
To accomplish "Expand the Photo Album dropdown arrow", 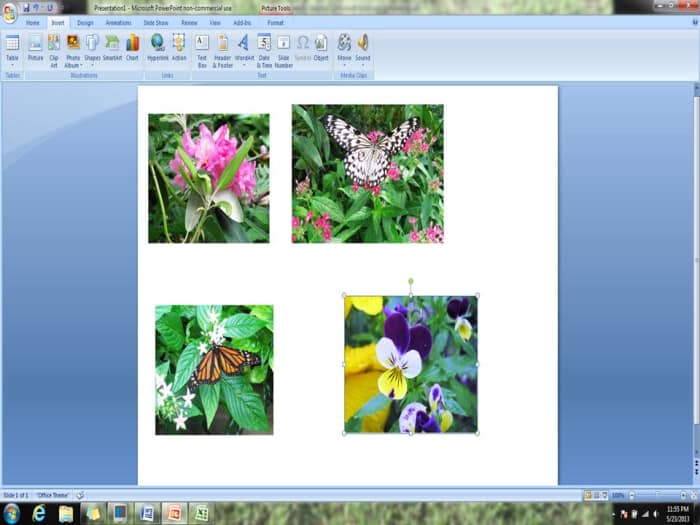I will (x=81, y=66).
